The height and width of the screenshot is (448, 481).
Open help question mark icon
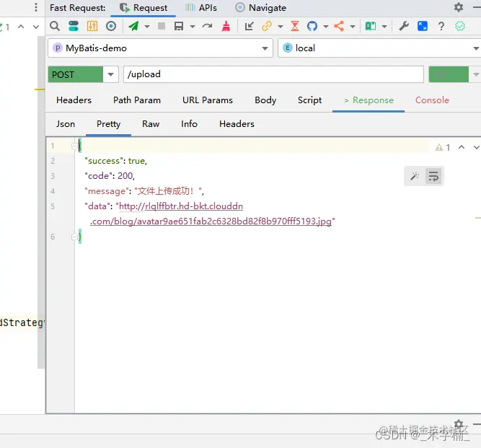(x=441, y=26)
